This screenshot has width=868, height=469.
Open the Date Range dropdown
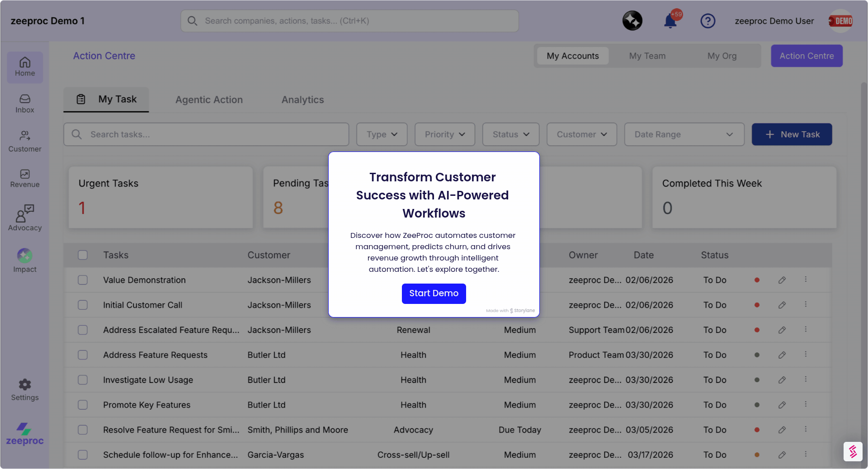(x=684, y=134)
